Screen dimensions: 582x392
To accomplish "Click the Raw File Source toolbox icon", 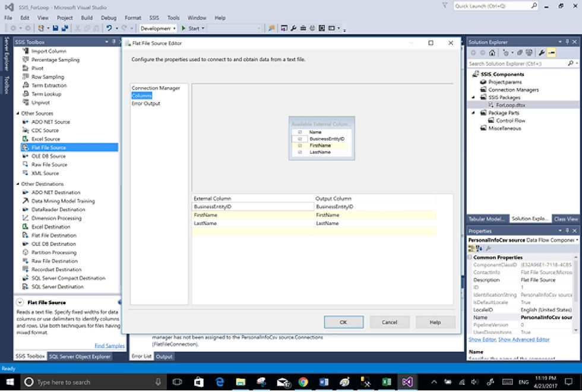I will tap(25, 165).
